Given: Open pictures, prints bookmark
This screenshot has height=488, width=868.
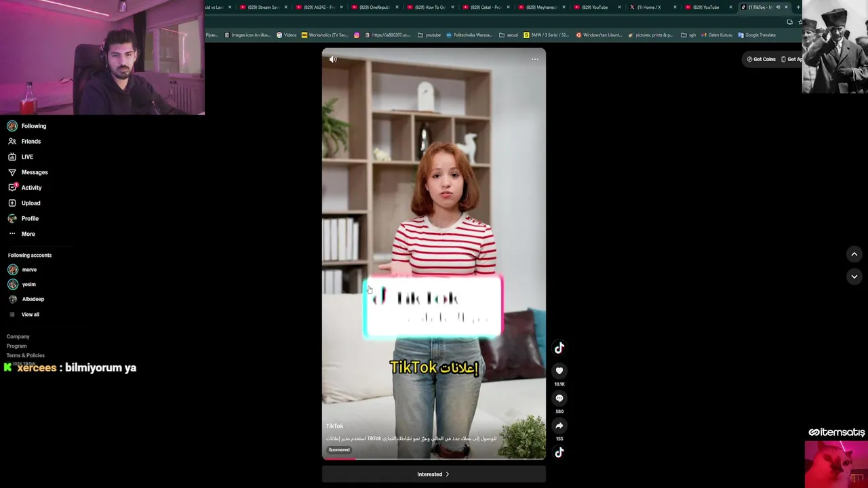Looking at the screenshot, I should pyautogui.click(x=651, y=35).
